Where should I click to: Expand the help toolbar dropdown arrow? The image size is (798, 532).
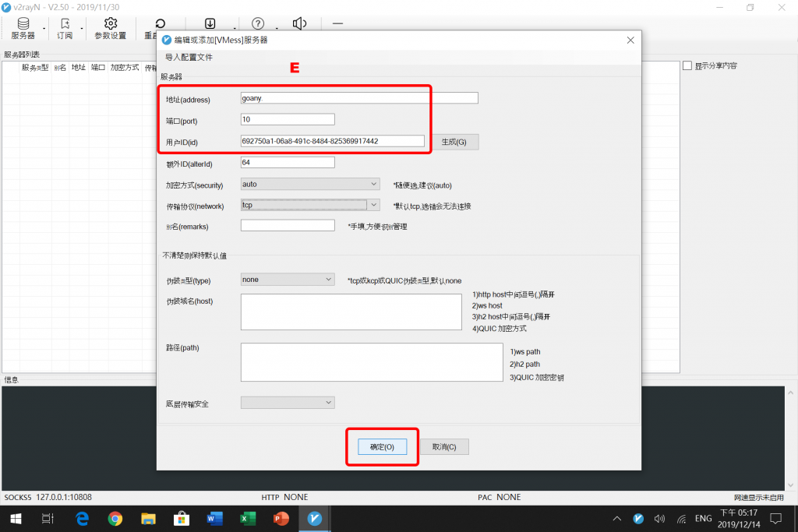pyautogui.click(x=277, y=29)
